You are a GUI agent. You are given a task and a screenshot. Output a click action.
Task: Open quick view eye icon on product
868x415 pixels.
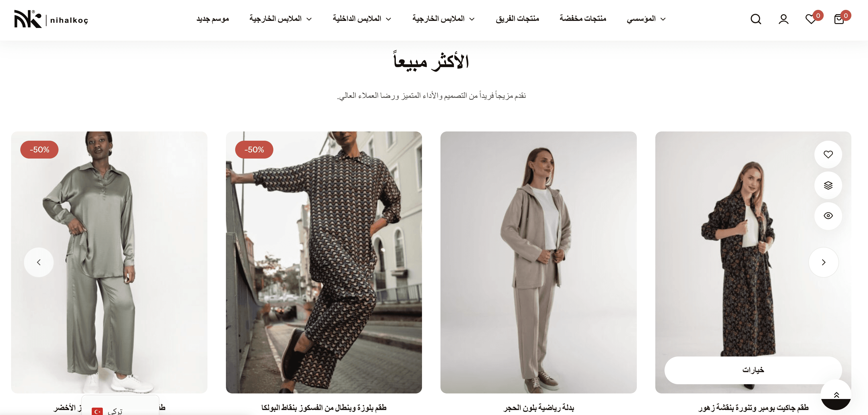(828, 216)
